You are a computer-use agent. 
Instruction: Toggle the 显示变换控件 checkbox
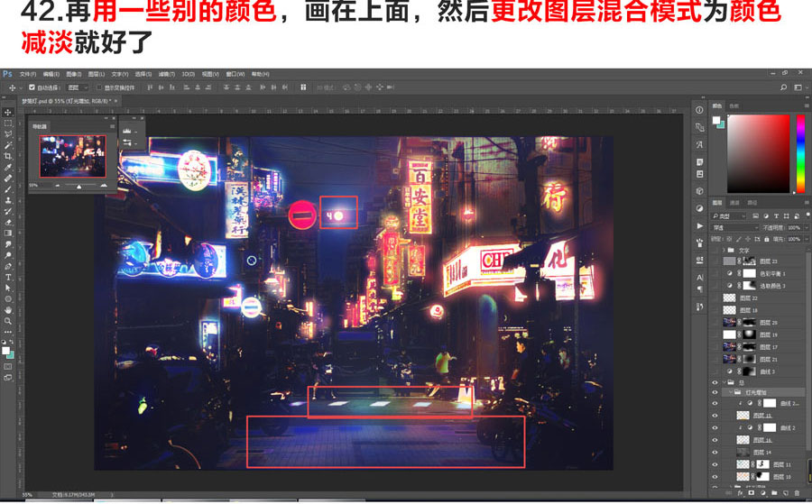click(x=99, y=87)
